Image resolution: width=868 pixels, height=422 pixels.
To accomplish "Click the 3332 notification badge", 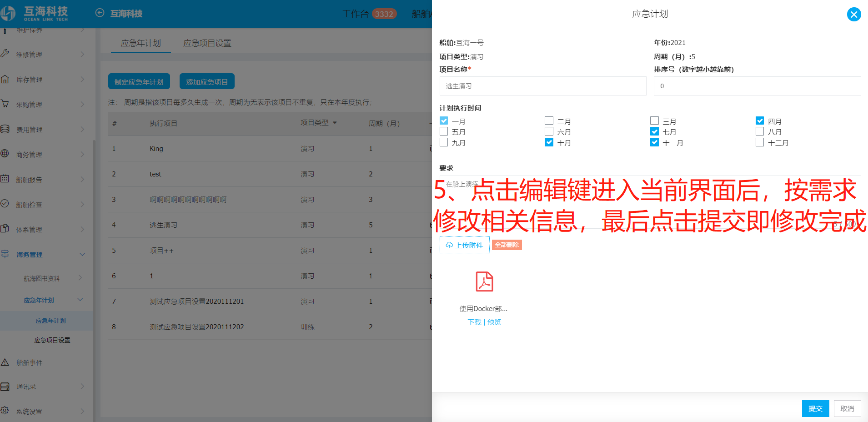I will coord(384,14).
